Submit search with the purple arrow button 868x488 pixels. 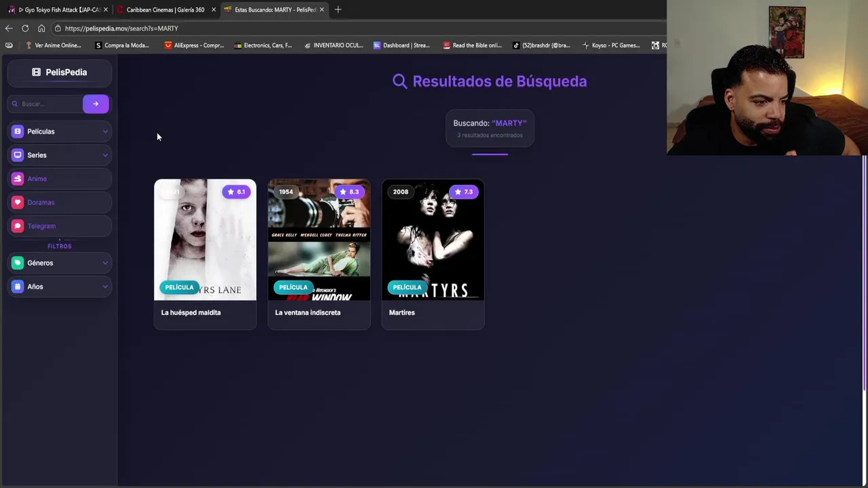tap(96, 104)
